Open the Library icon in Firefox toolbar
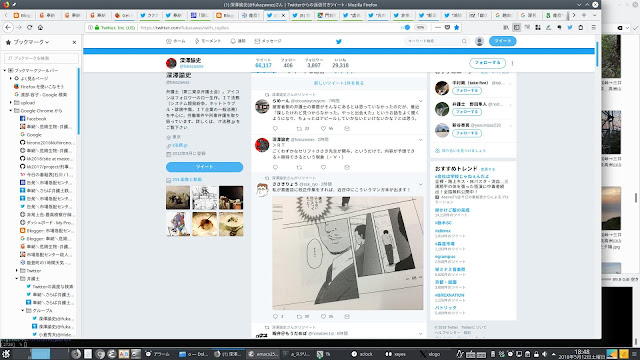The width and height of the screenshot is (640, 360). [x=506, y=27]
